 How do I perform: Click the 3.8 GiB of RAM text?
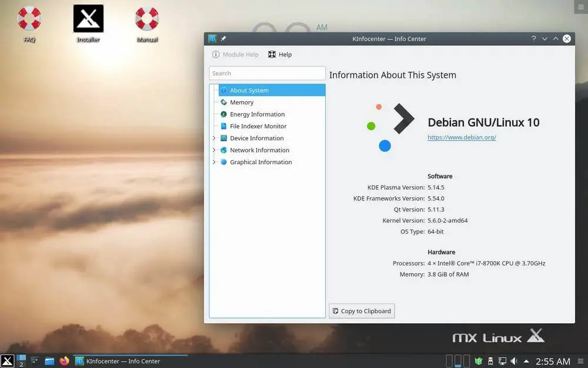pyautogui.click(x=448, y=274)
